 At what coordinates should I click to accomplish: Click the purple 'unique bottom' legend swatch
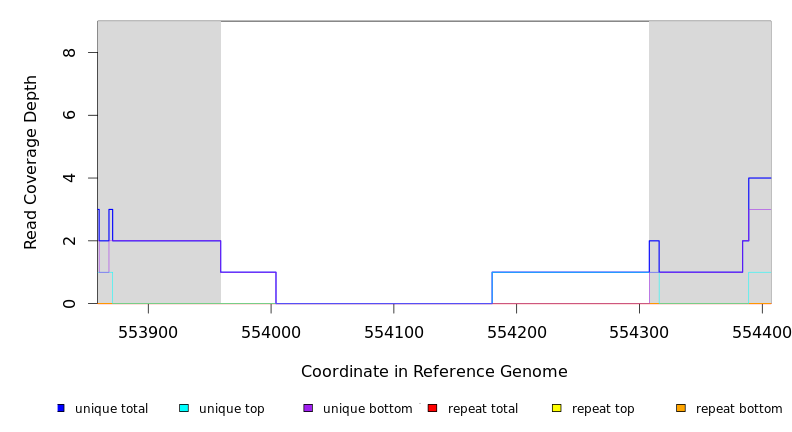[x=308, y=408]
